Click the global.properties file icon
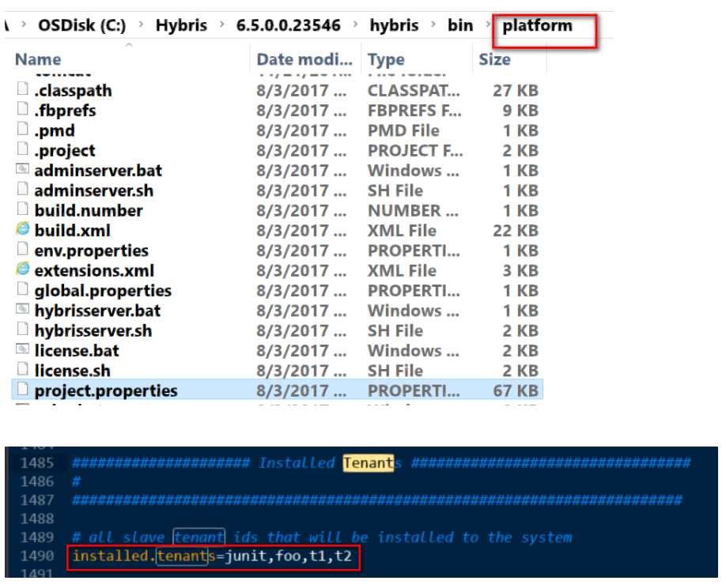Viewport: 726px width, 588px height. 22,289
